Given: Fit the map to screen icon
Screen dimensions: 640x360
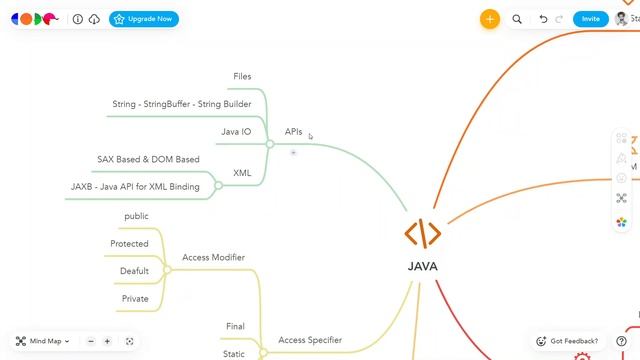Looking at the screenshot, I should (x=129, y=341).
